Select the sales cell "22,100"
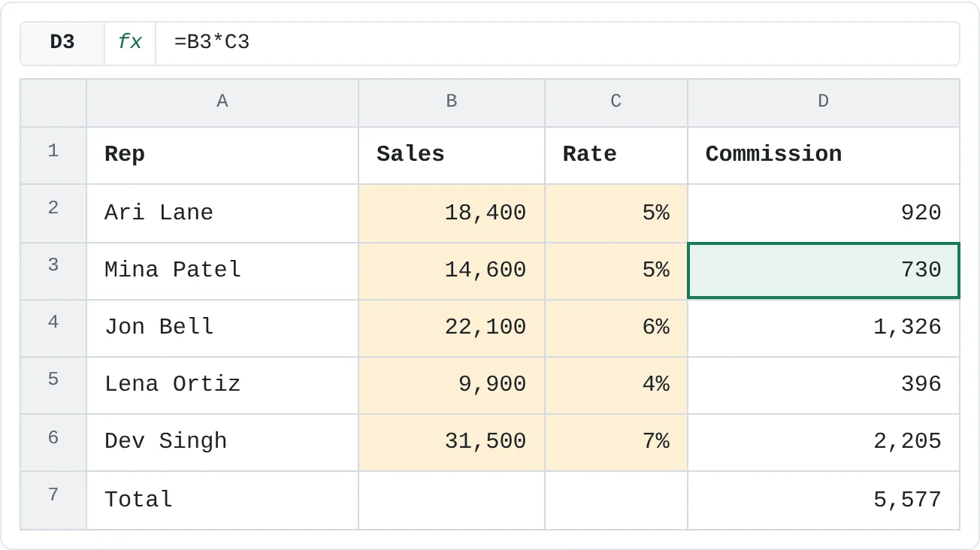Image resolution: width=980 pixels, height=550 pixels. [x=452, y=328]
